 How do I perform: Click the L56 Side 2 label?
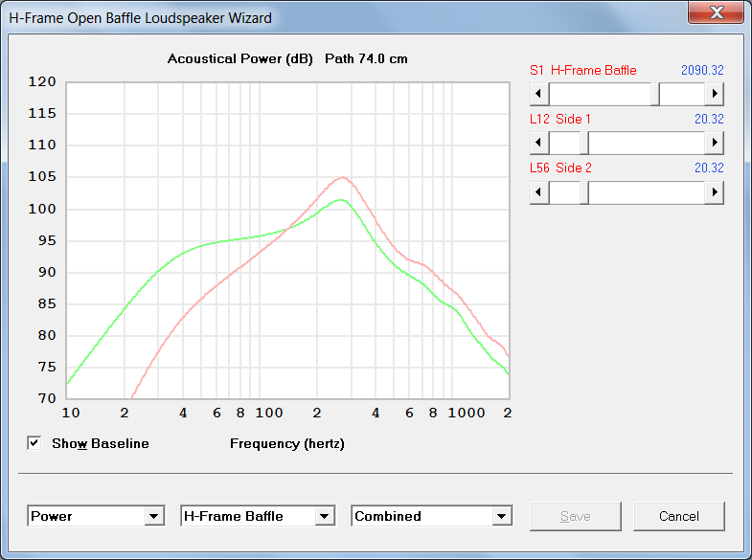(x=560, y=168)
